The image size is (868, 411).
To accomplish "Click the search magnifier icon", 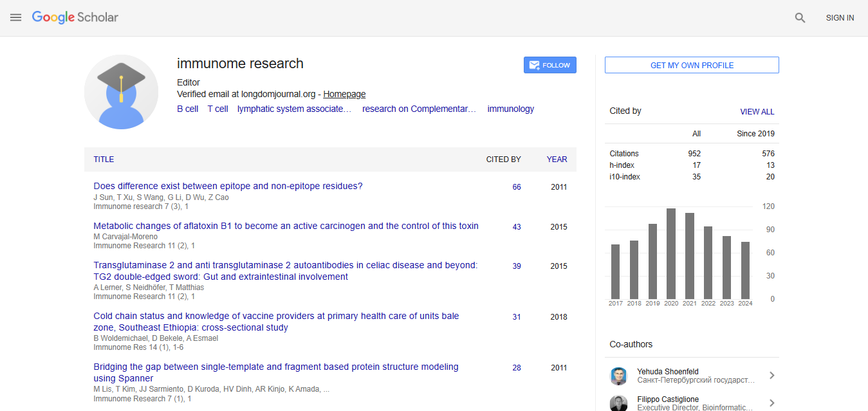I will pyautogui.click(x=800, y=18).
